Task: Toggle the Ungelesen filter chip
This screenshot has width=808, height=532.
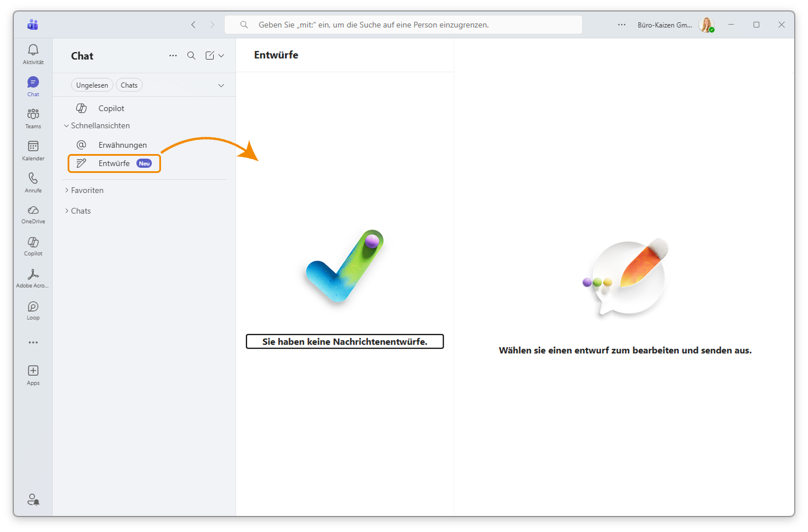Action: [92, 85]
